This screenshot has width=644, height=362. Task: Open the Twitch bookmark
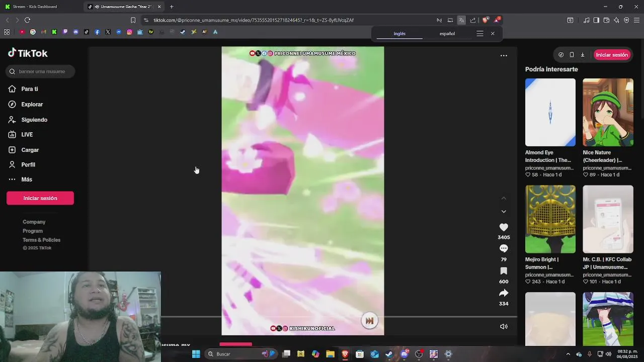65,32
